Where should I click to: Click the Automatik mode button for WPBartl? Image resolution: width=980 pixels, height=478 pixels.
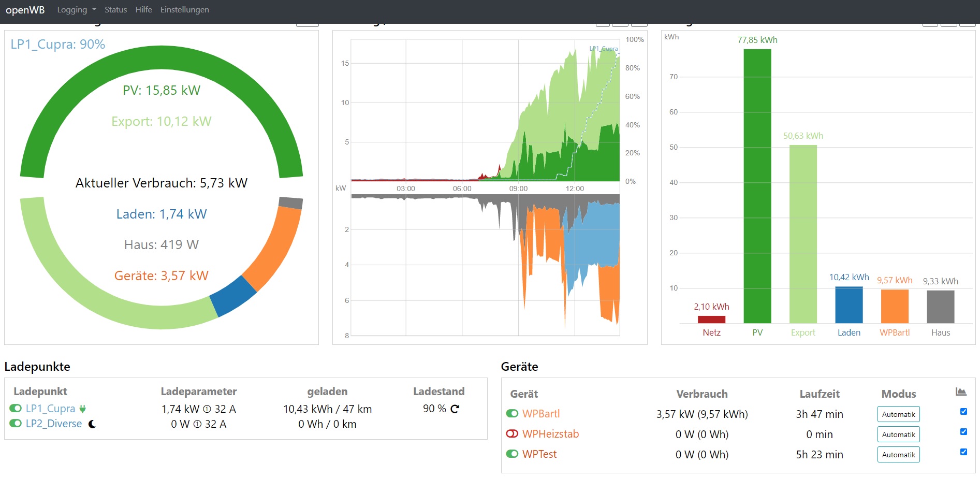click(898, 414)
